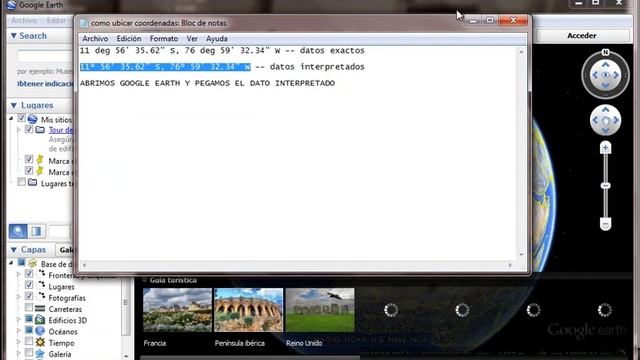Click the panel view icon beside magnifier
This screenshot has width=640, height=360.
tap(36, 231)
